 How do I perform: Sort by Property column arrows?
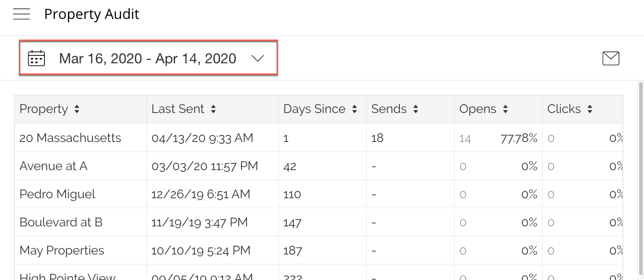click(x=77, y=109)
